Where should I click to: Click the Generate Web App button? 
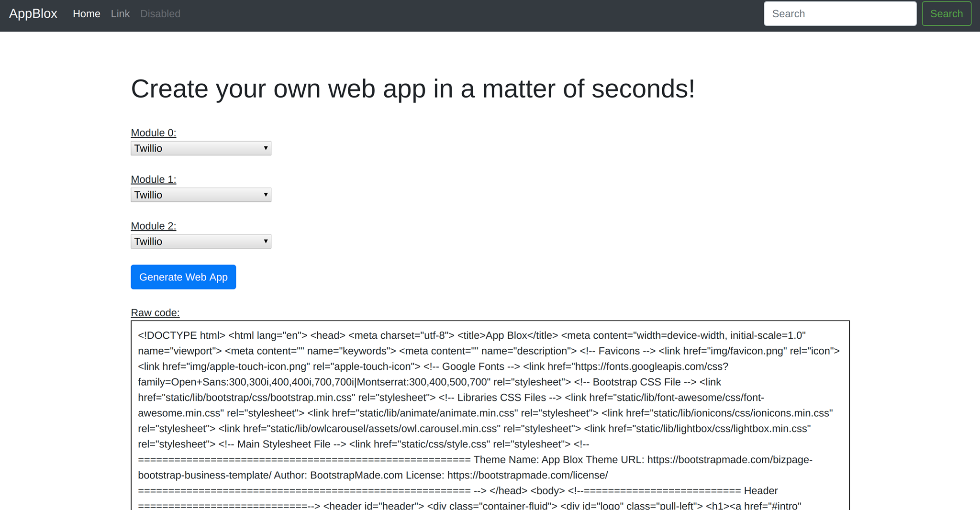point(183,277)
